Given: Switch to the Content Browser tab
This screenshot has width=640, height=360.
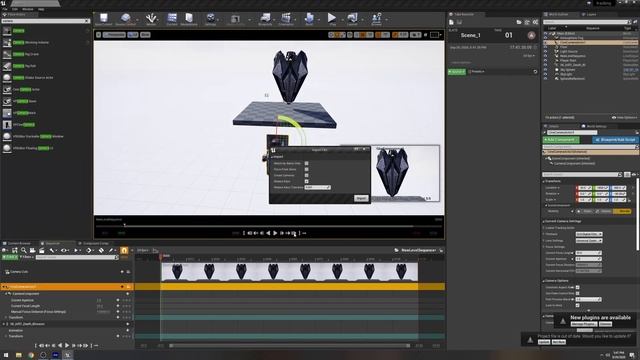Looking at the screenshot, I should tap(19, 243).
